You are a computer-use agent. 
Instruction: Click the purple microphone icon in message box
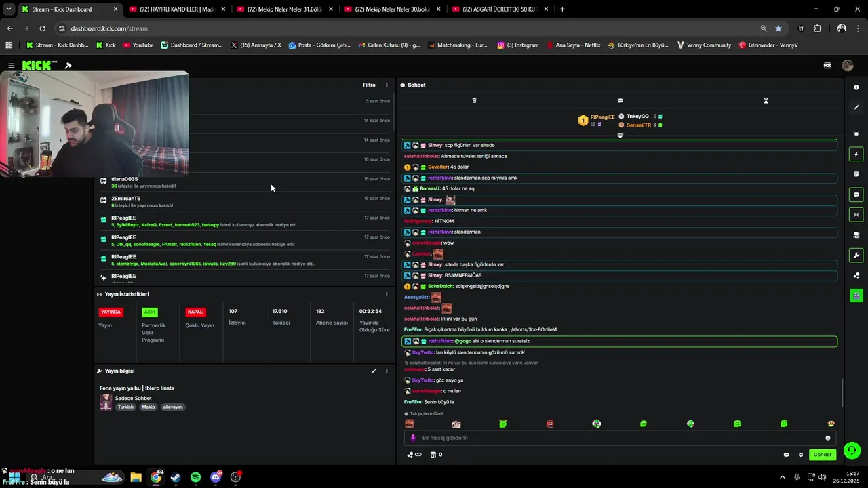pyautogui.click(x=412, y=438)
